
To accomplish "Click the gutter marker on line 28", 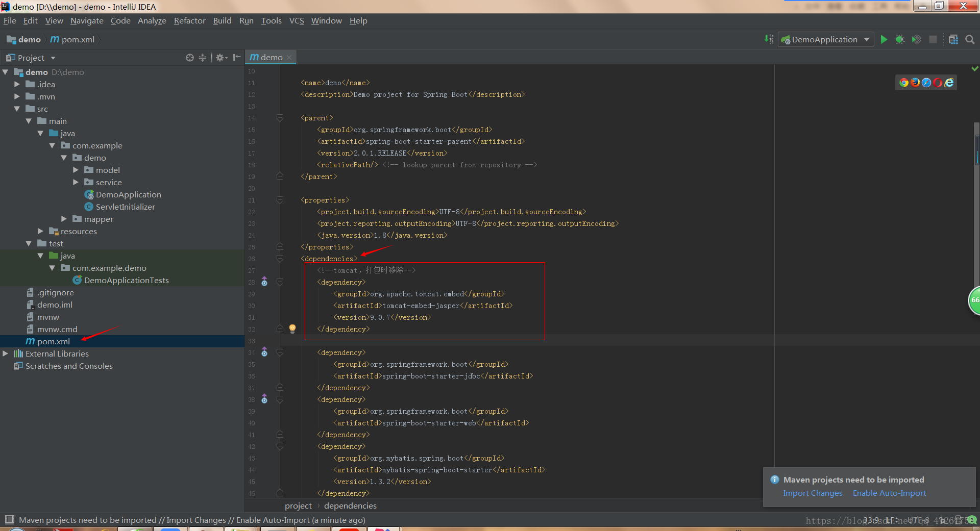I will [264, 282].
